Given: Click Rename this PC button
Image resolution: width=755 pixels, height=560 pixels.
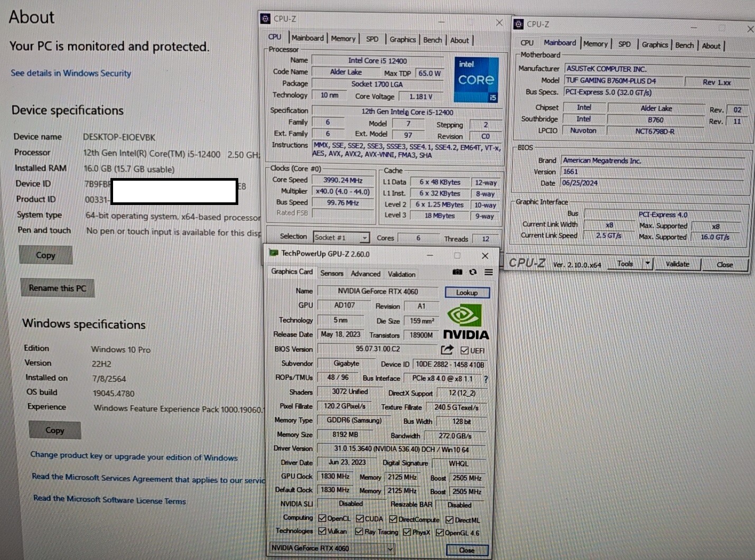Looking at the screenshot, I should [x=58, y=288].
